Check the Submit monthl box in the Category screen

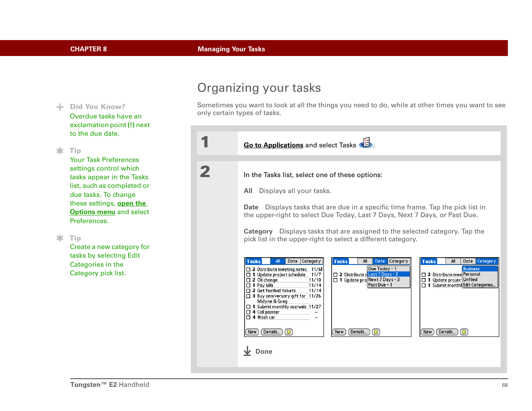tap(423, 285)
